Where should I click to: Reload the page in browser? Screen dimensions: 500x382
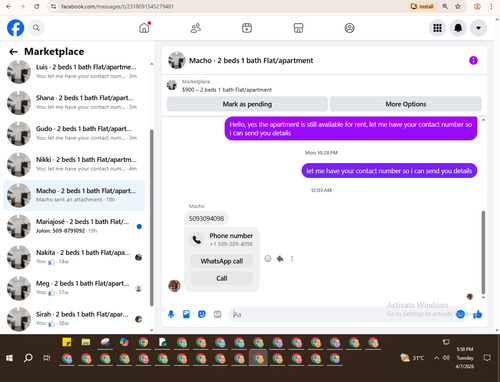click(x=37, y=6)
